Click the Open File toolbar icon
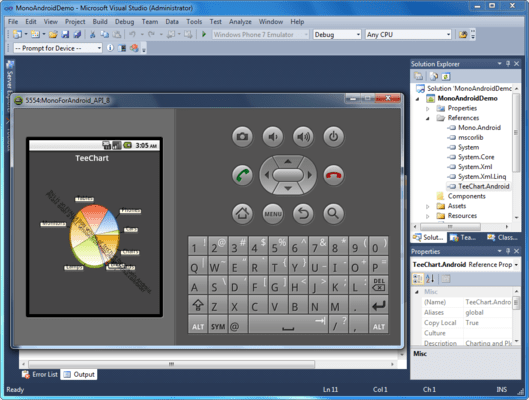This screenshot has height=400, width=529. pyautogui.click(x=53, y=34)
